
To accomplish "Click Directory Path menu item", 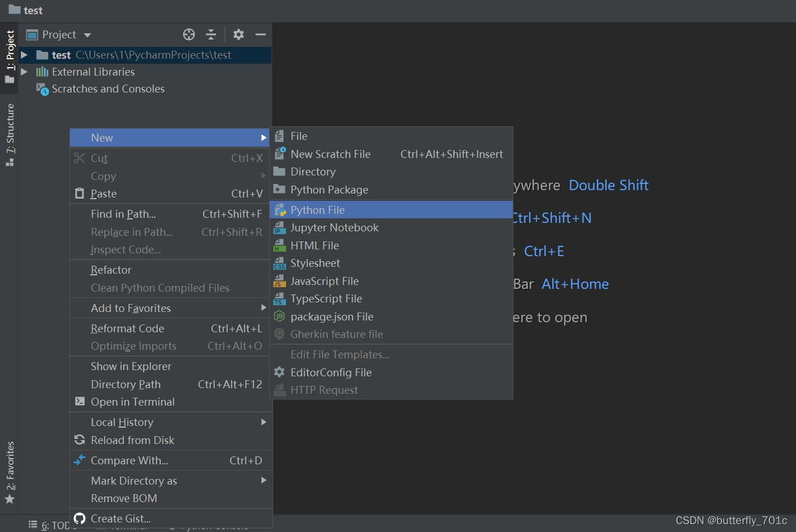I will 170,384.
